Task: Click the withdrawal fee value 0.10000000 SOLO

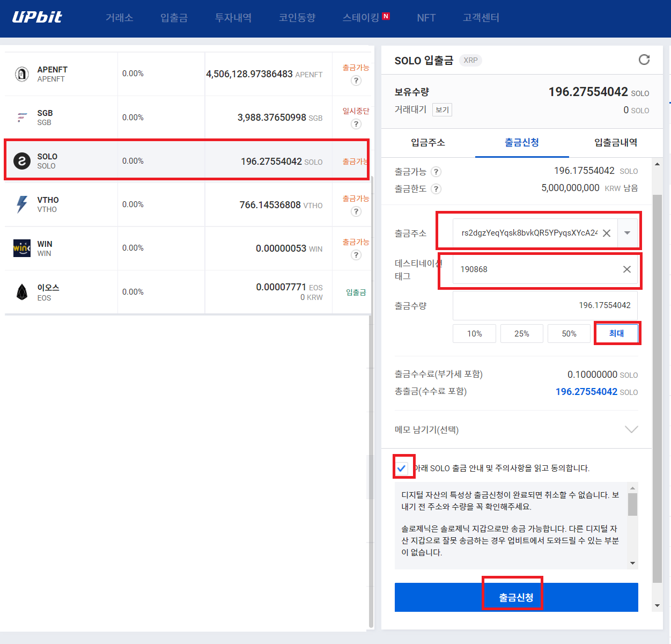Action: [x=602, y=375]
